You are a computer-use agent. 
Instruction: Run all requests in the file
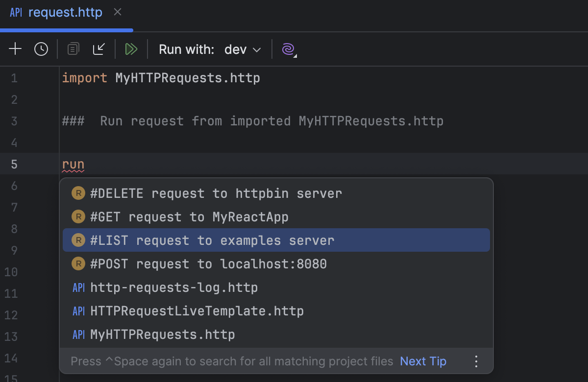(x=131, y=49)
